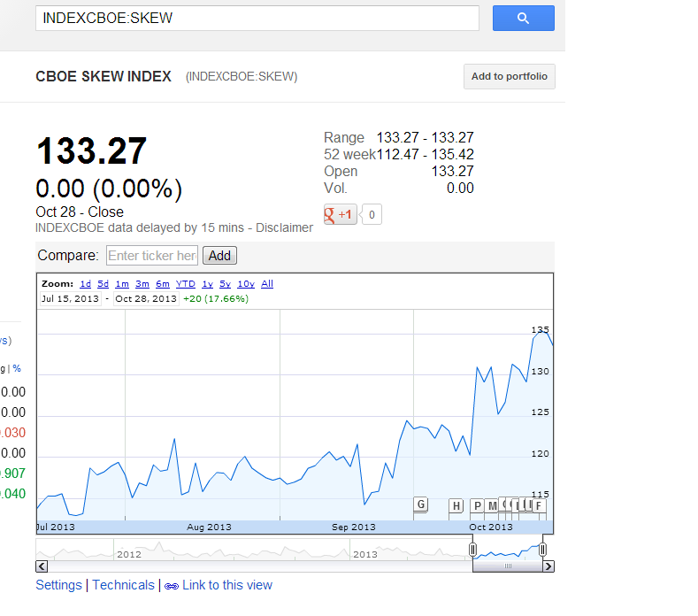Click the right range handle on overview timeline

(x=542, y=551)
